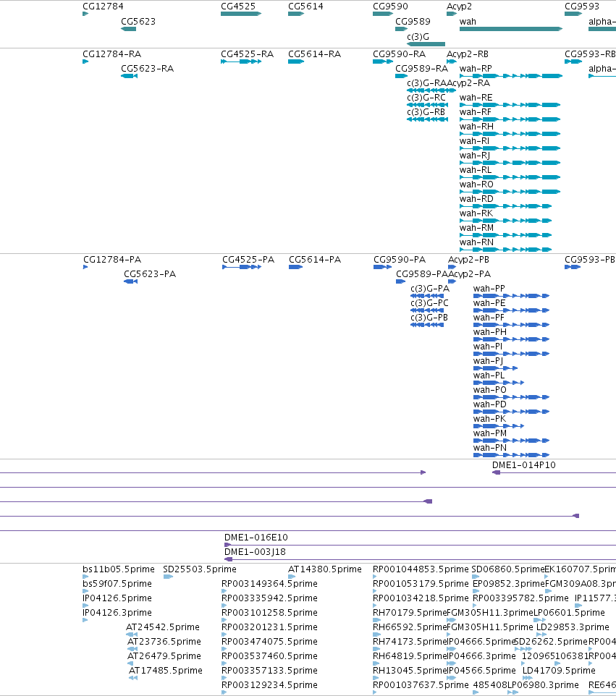The height and width of the screenshot is (696, 616).
Task: Select the CG4525 gene bar
Action: pos(241,14)
